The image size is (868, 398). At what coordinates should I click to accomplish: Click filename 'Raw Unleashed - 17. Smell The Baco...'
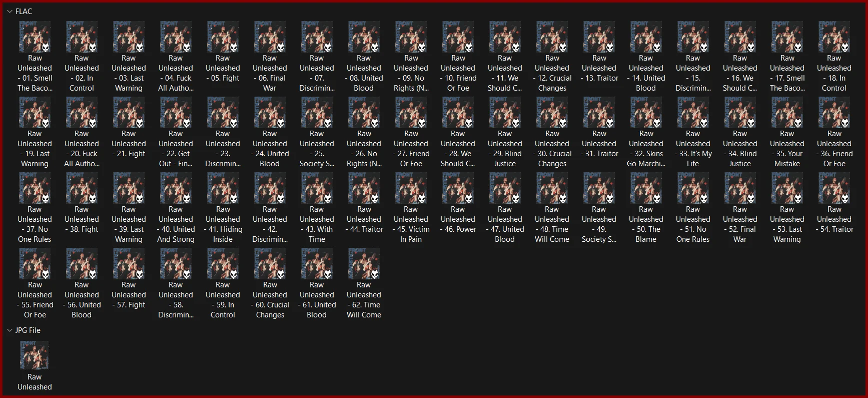[787, 73]
